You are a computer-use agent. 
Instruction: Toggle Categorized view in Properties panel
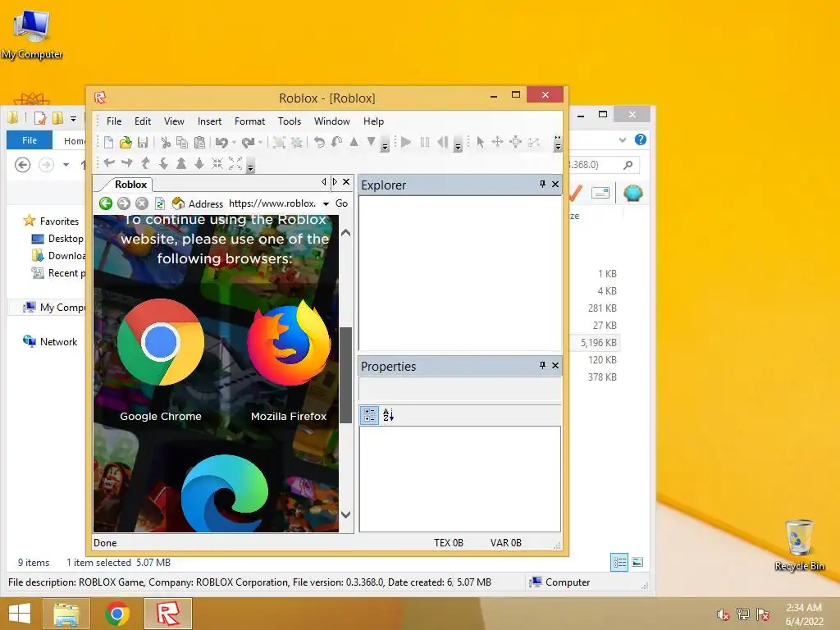pyautogui.click(x=370, y=414)
